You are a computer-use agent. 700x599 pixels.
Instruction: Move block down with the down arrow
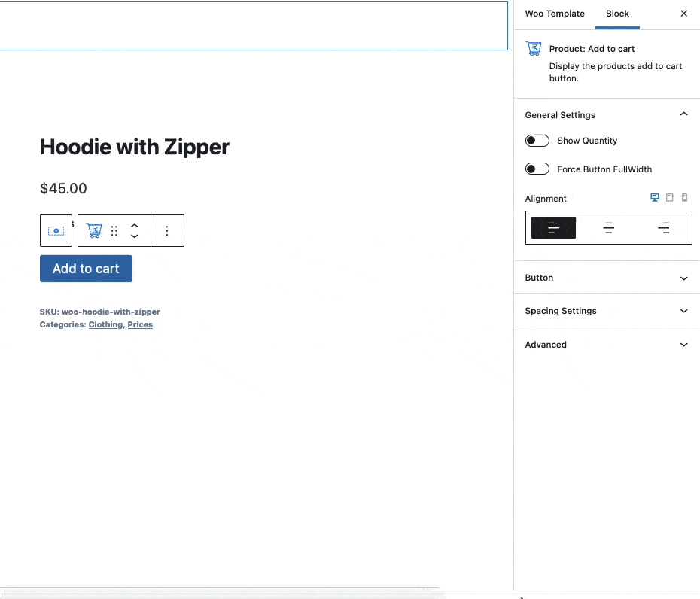pos(135,236)
